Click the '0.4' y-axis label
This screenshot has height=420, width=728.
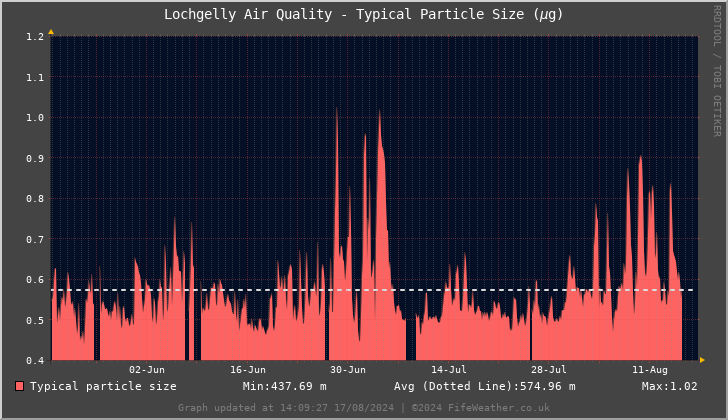[35, 361]
